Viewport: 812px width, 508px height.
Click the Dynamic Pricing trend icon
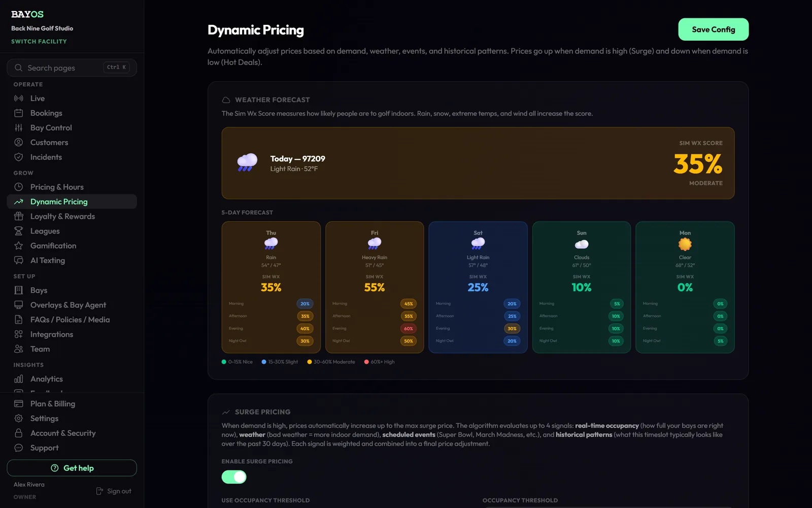19,202
